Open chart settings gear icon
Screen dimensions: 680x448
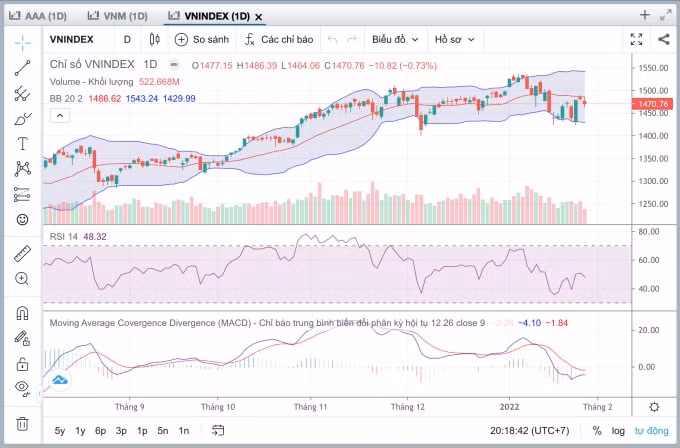(654, 407)
